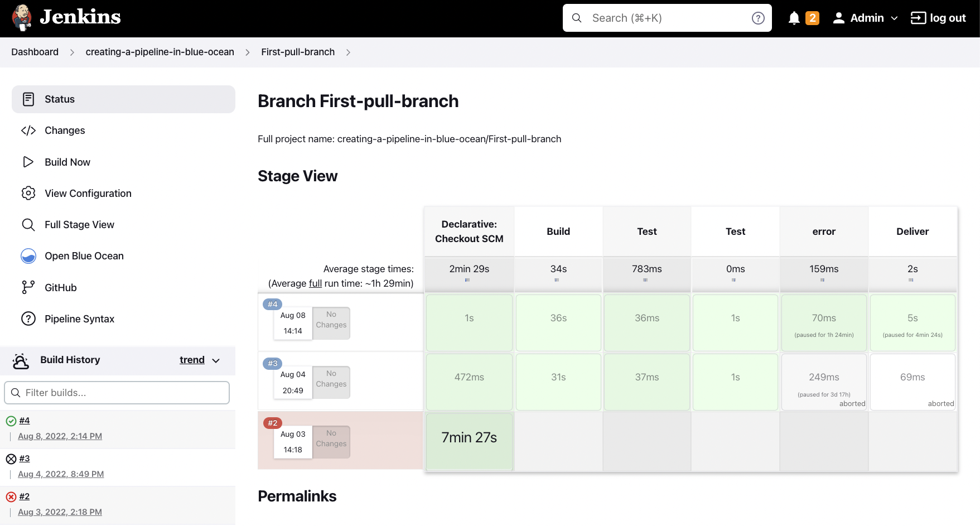Open build #4 from Build History
The width and height of the screenshot is (980, 526).
25,420
